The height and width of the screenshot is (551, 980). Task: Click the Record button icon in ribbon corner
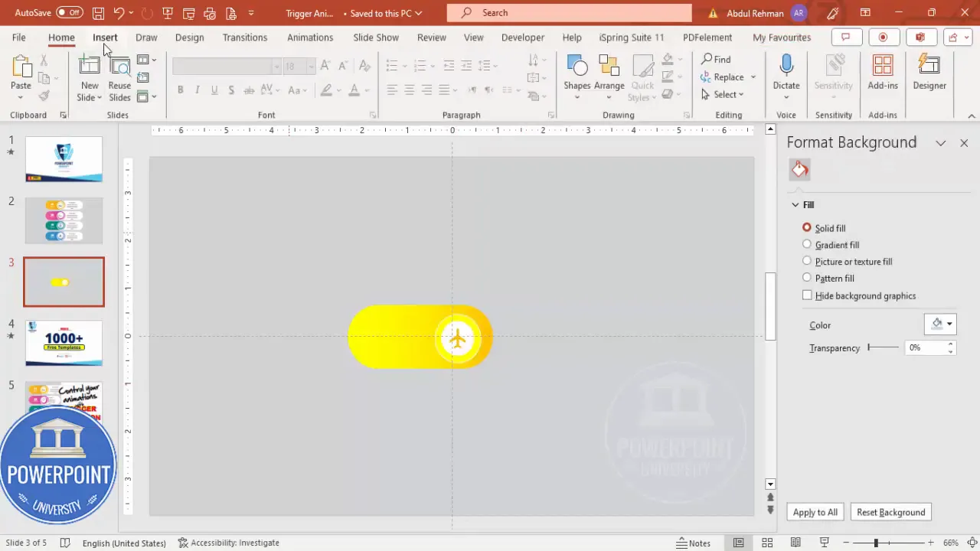click(x=883, y=37)
